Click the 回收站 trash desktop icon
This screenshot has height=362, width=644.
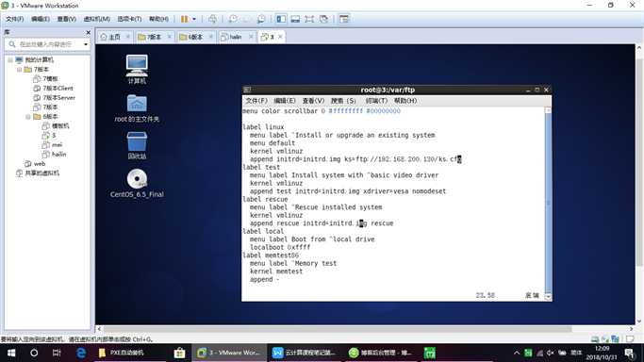[137, 145]
